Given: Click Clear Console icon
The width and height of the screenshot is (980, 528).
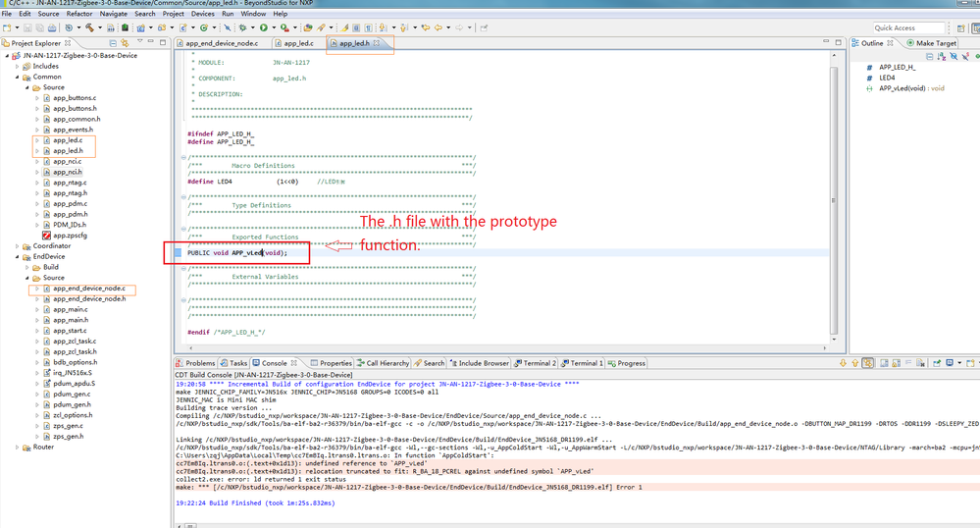Looking at the screenshot, I should coord(920,363).
